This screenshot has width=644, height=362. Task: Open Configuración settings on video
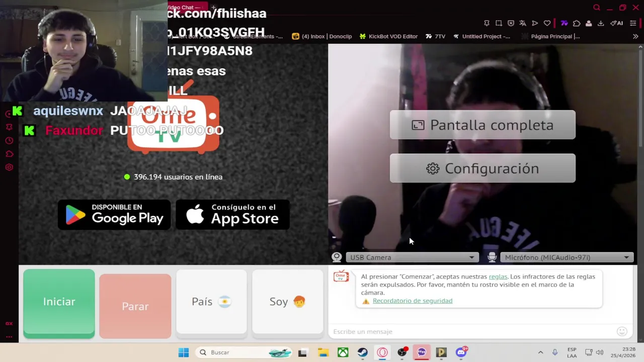pyautogui.click(x=482, y=168)
